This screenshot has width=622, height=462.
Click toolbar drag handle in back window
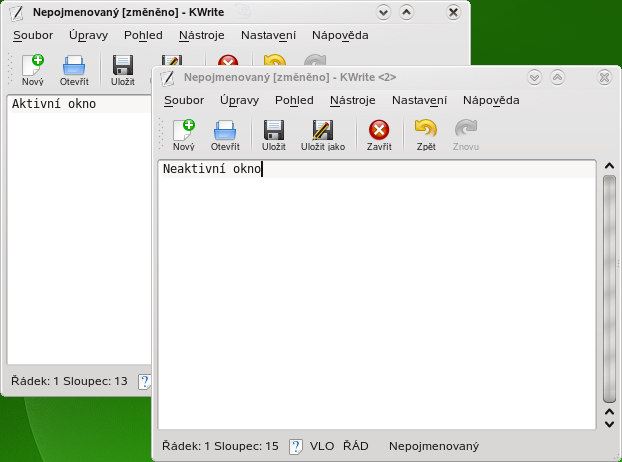(10, 69)
